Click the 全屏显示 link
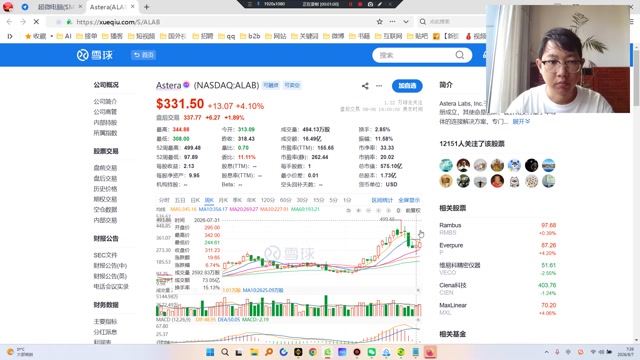Viewport: 640px width, 360px height. 409,200
